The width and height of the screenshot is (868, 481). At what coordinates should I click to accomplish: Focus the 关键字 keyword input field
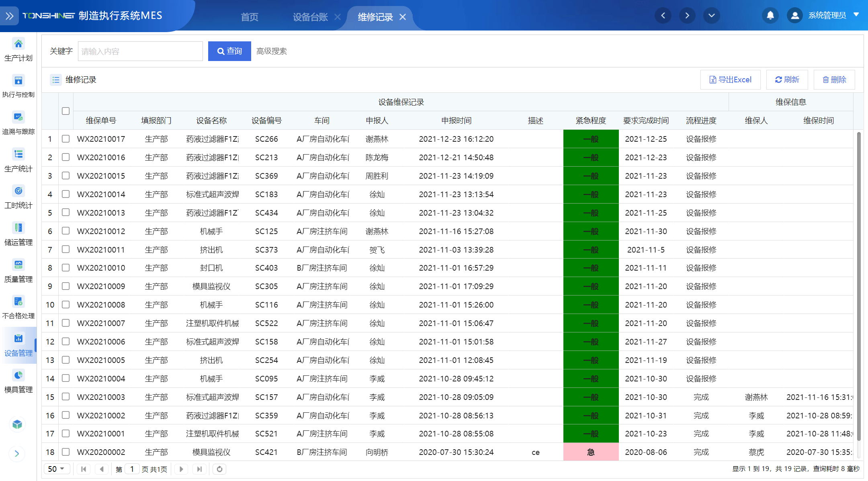(x=140, y=51)
